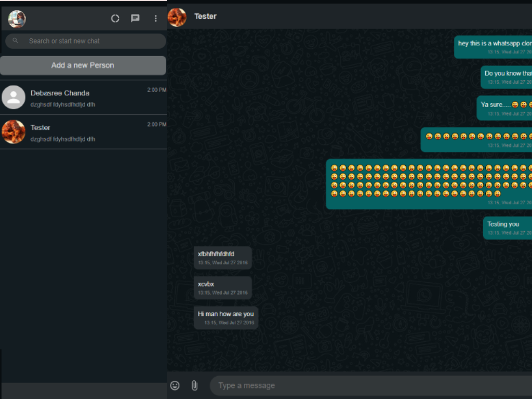Click the message preview under Debasree Chanda

pyautogui.click(x=63, y=104)
